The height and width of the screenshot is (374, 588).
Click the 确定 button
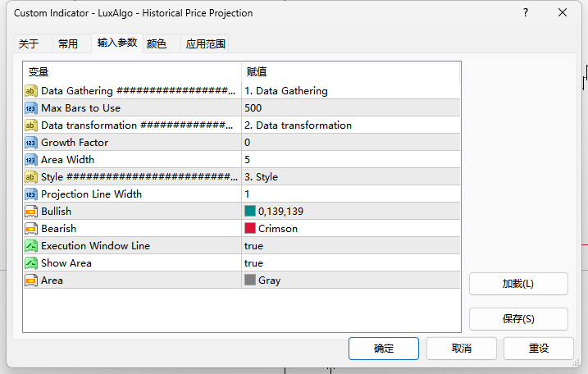(384, 349)
